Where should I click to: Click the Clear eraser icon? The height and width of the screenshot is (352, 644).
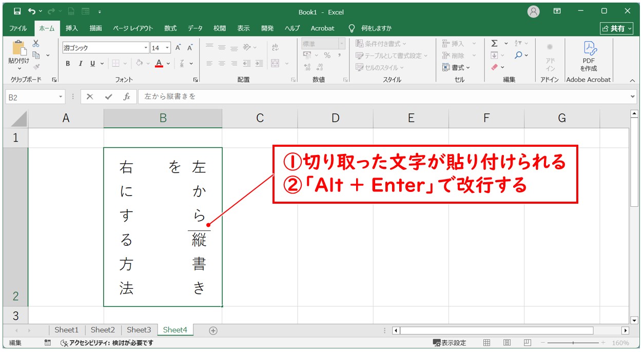pos(494,67)
